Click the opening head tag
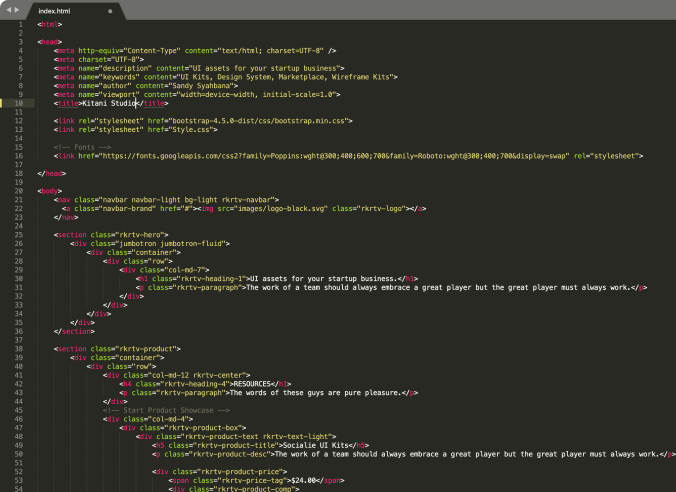 [50, 42]
